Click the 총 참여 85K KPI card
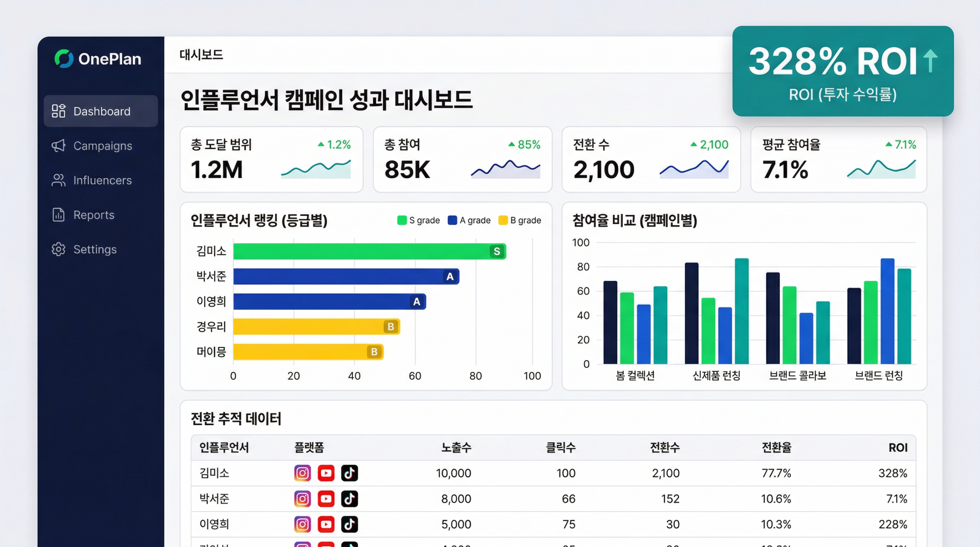 click(462, 160)
